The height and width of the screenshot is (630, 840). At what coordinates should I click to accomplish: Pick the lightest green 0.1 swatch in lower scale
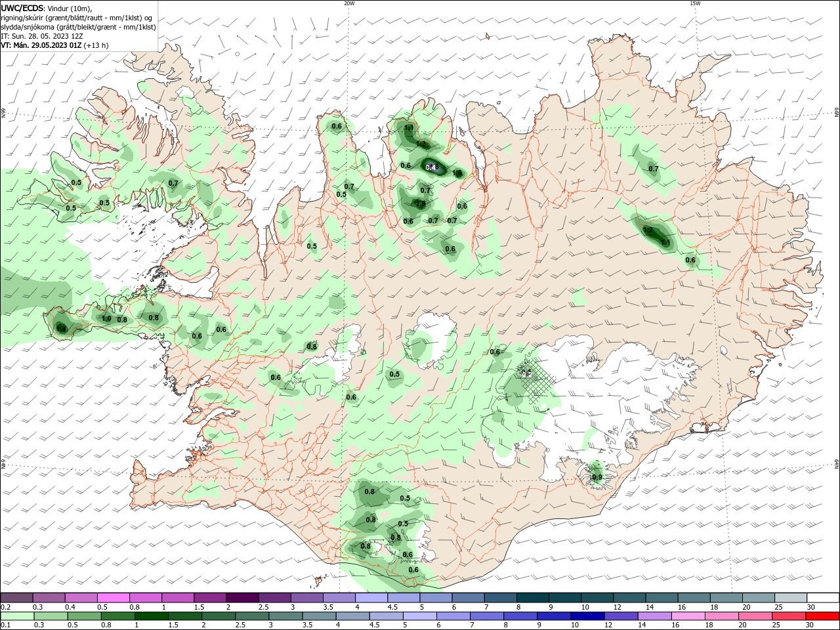point(17,616)
